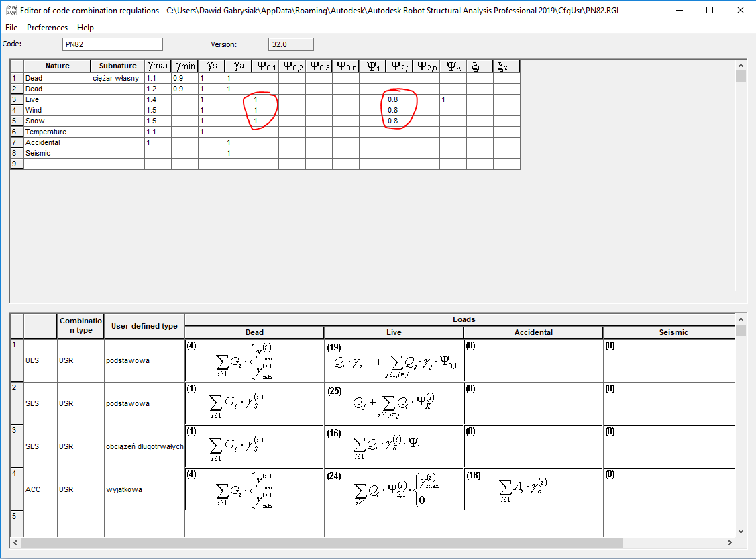Maximize the editor window

click(710, 10)
